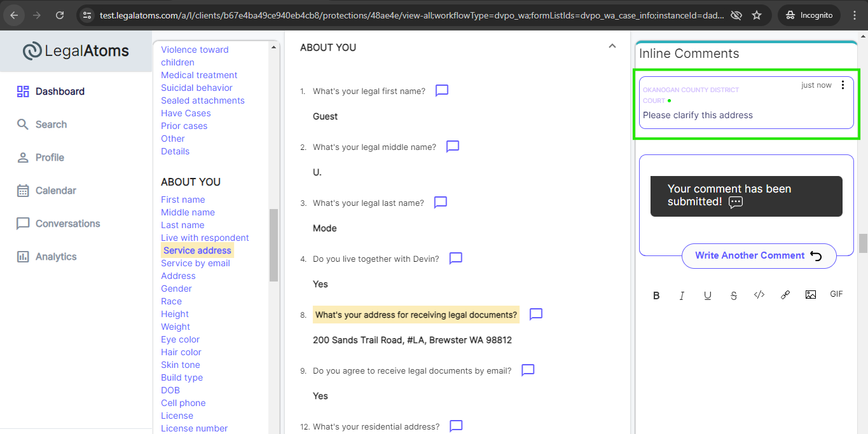Image resolution: width=868 pixels, height=434 pixels.
Task: Insert a GIF in comment editor
Action: [836, 294]
